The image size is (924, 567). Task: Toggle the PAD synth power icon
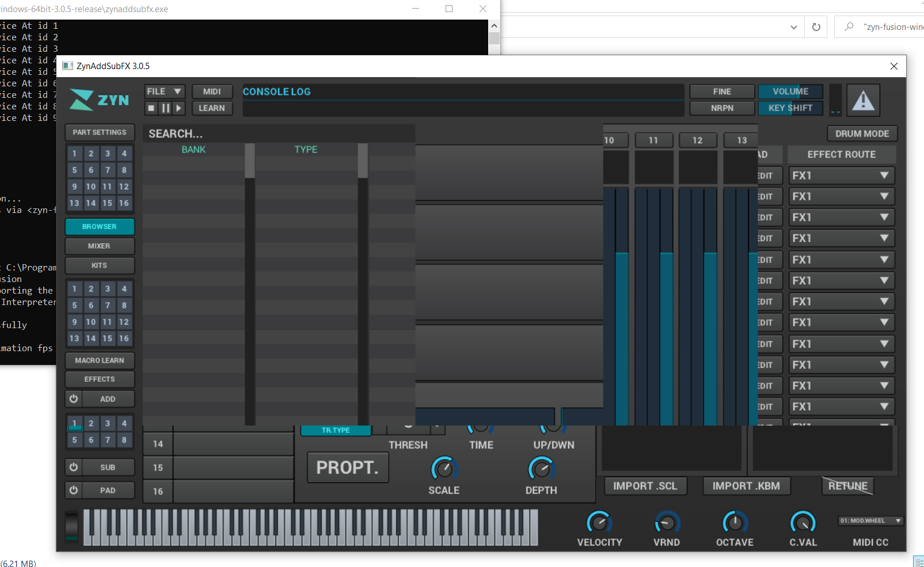[x=74, y=490]
